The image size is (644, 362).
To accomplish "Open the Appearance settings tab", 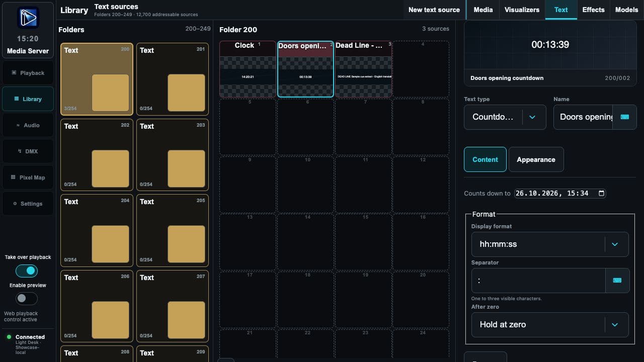I will [536, 159].
